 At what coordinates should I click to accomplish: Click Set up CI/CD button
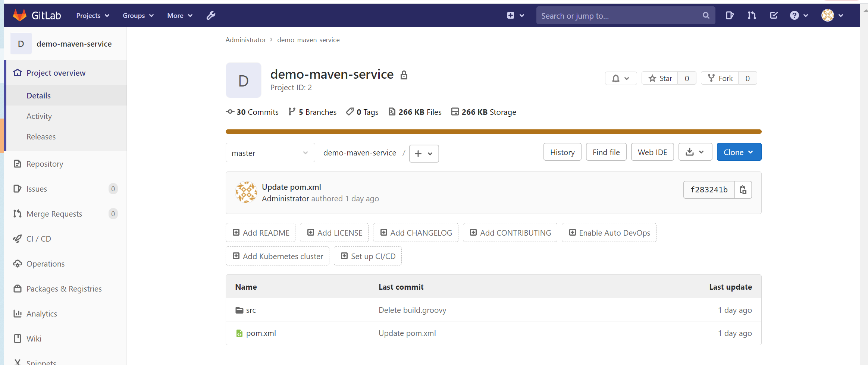tap(368, 256)
